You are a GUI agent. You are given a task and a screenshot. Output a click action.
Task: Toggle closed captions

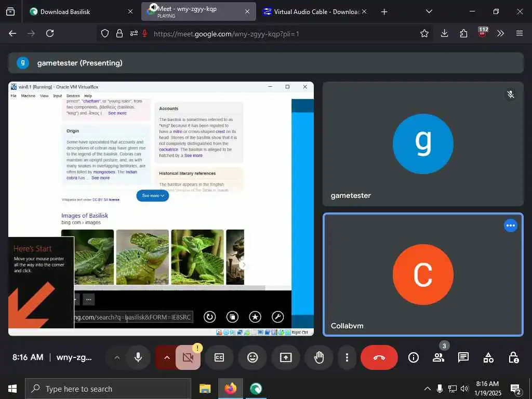point(219,357)
